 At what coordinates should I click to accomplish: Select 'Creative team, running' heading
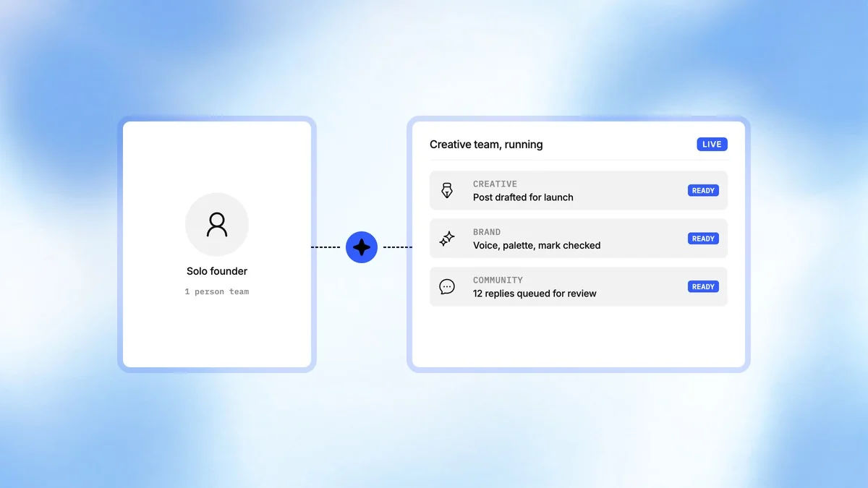coord(486,145)
